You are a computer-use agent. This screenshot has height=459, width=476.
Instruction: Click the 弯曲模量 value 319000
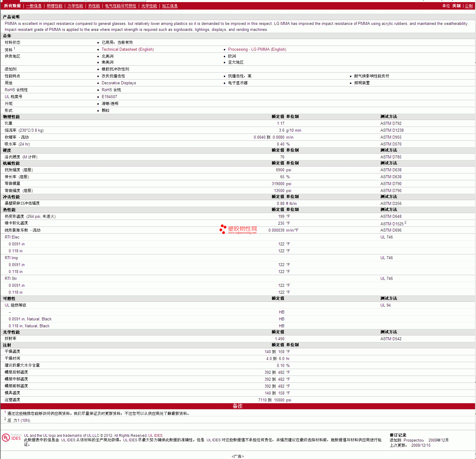pos(278,184)
